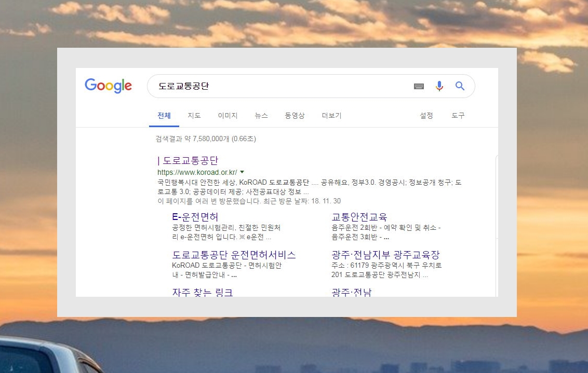Open 도구 search tools
Screen dimensions: 588x373
pyautogui.click(x=458, y=116)
